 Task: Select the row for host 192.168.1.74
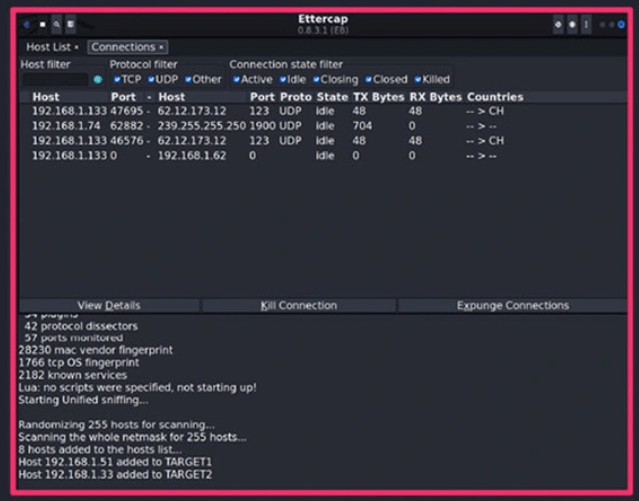point(323,126)
